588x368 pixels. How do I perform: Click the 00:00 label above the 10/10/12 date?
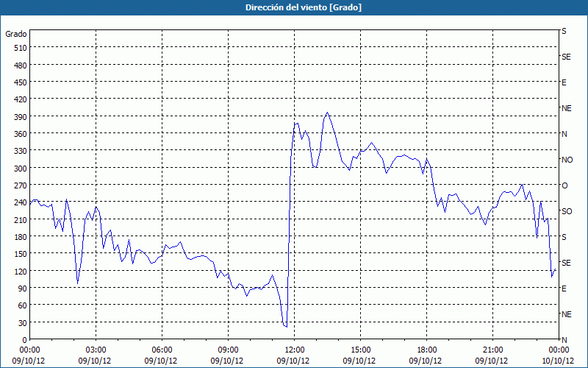[x=559, y=350]
